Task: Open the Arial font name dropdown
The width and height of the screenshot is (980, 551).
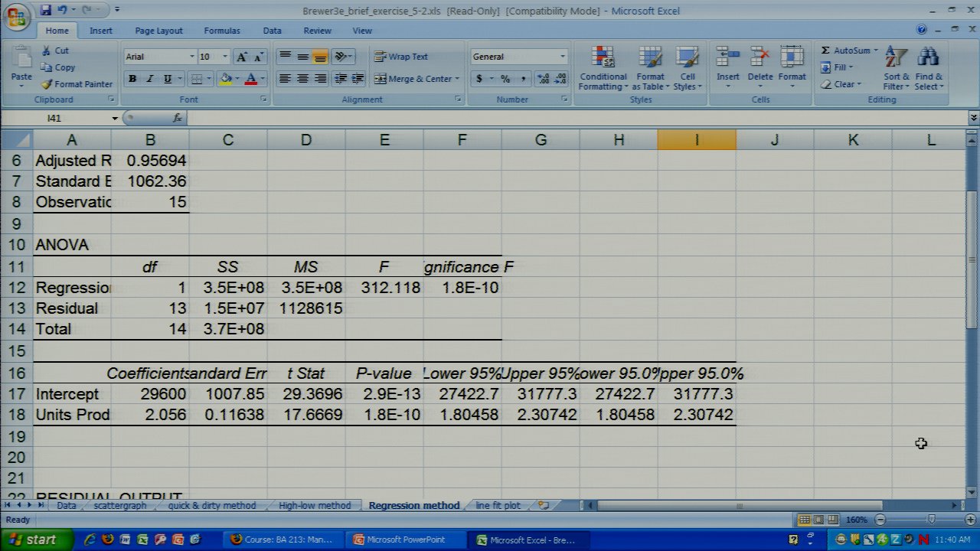Action: point(191,57)
